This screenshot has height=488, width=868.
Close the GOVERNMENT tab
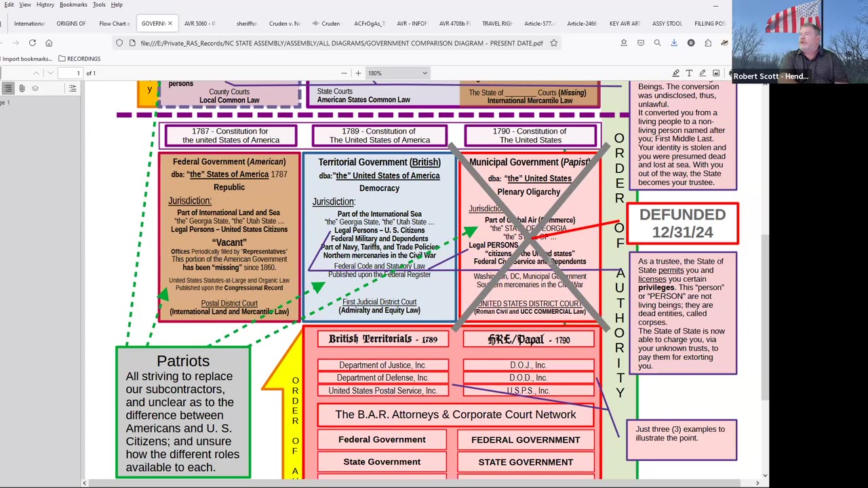tap(170, 23)
